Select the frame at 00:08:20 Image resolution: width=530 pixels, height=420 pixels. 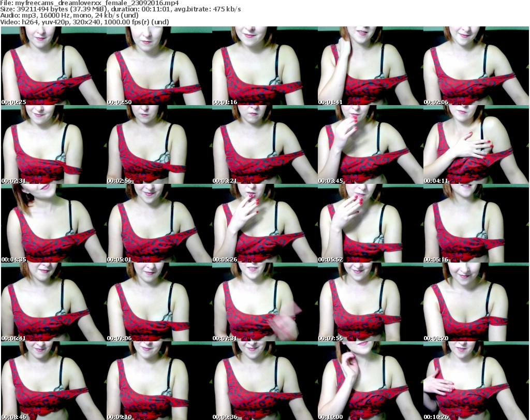click(476, 302)
